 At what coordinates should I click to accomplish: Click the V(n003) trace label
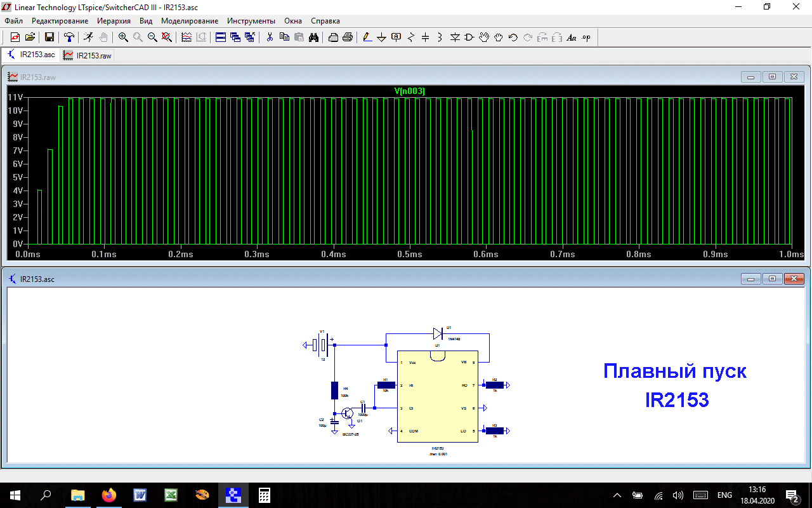click(409, 91)
